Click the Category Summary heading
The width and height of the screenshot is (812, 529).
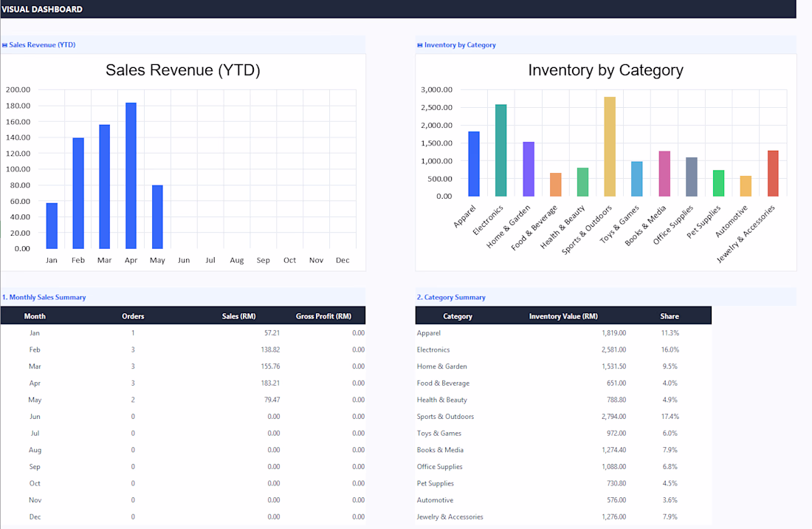[451, 298]
